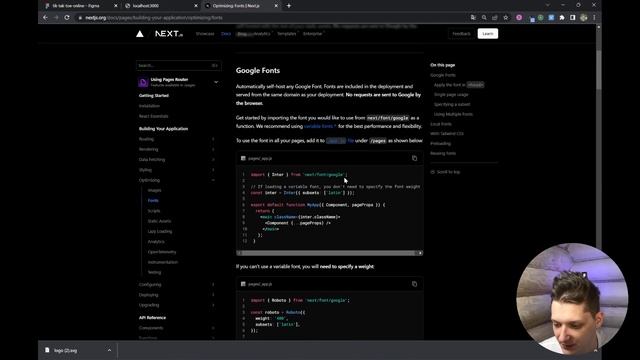
Task: Jump to Preloading section
Action: [440, 144]
